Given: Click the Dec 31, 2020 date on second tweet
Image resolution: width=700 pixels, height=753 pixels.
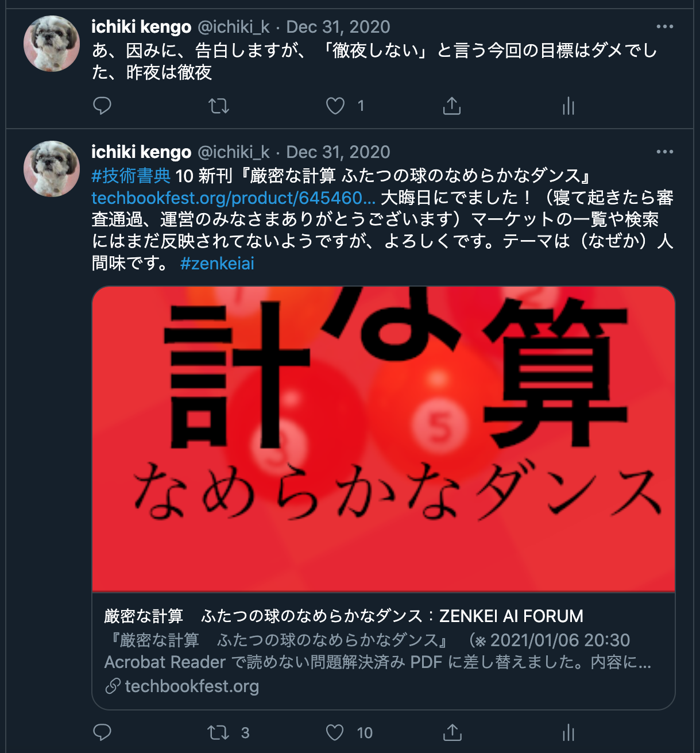Looking at the screenshot, I should point(338,152).
